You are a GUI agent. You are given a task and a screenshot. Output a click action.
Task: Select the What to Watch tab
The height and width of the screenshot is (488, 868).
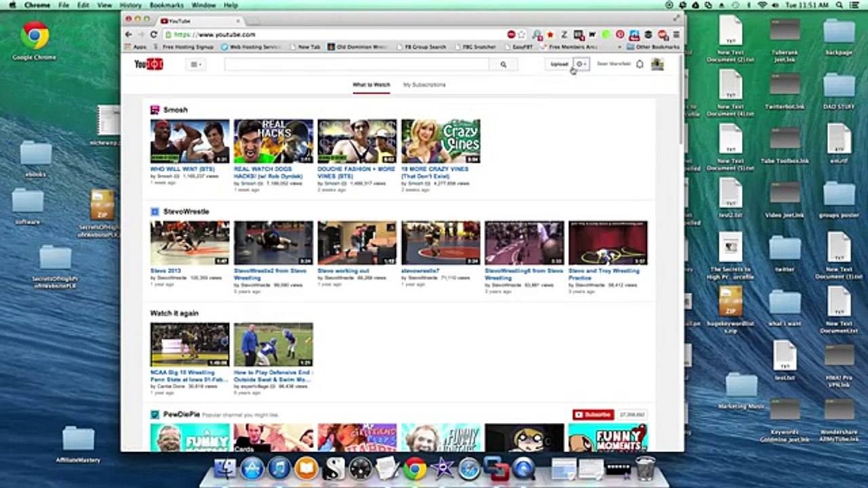click(371, 85)
